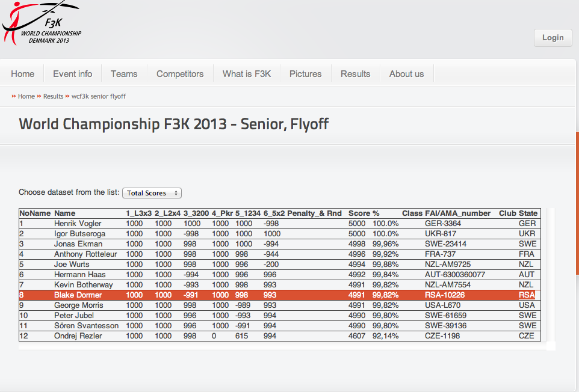Click the Score column header

tap(359, 213)
